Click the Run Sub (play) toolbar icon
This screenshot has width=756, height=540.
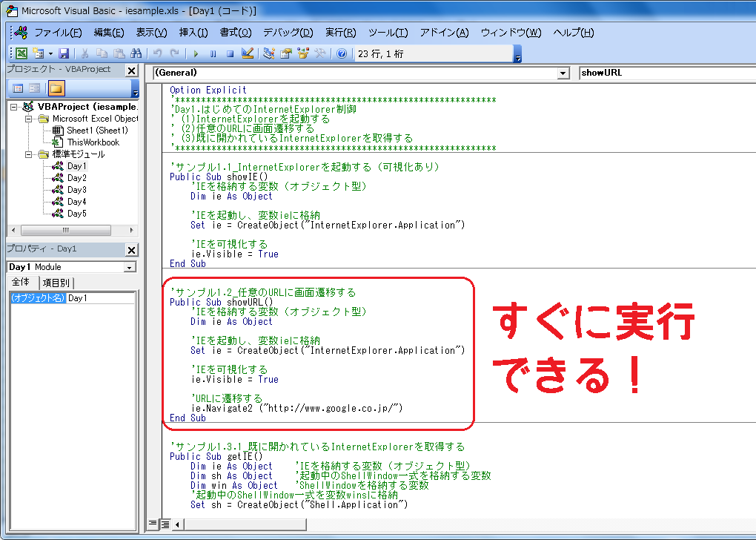point(196,53)
